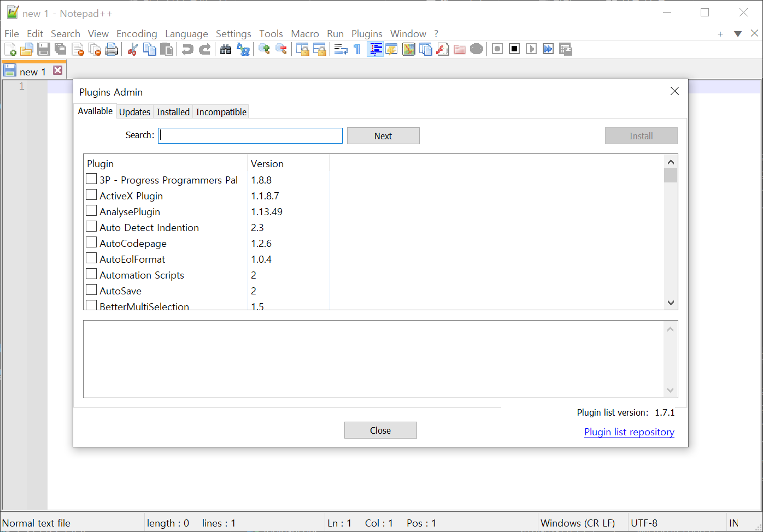Check the BetterMultiSelection plugin checkbox

click(x=91, y=305)
